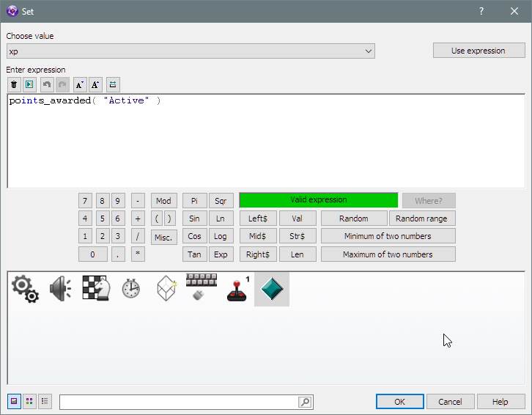
Task: Insert digit 2 from keypad
Action: 102,236
